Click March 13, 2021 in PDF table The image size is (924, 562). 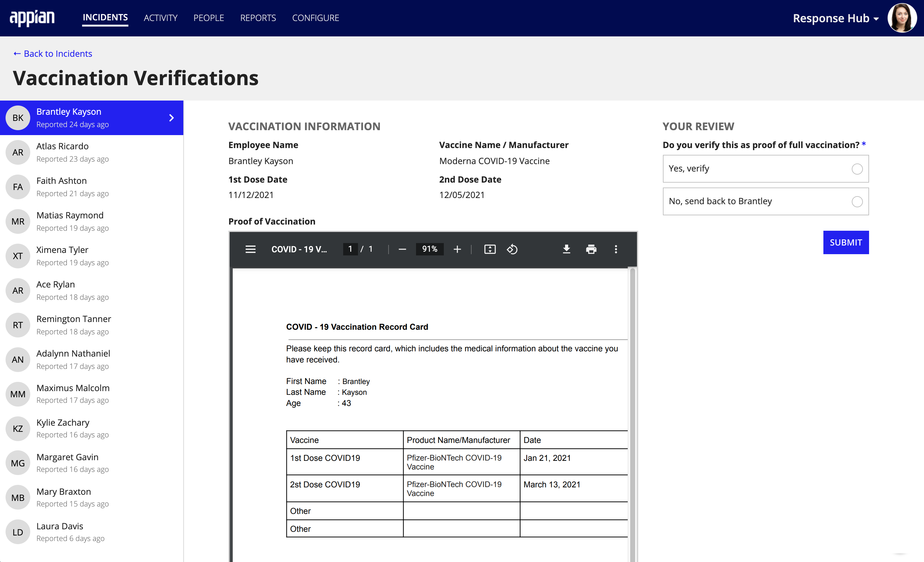[x=551, y=484]
